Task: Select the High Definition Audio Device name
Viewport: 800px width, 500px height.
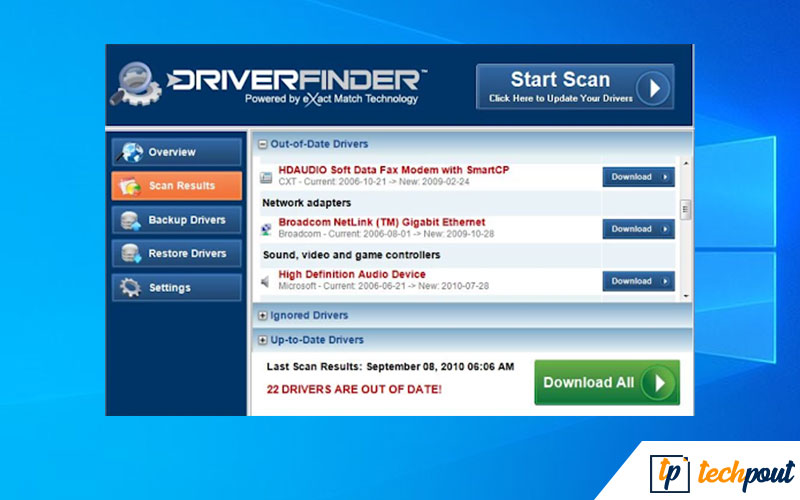Action: pyautogui.click(x=352, y=274)
